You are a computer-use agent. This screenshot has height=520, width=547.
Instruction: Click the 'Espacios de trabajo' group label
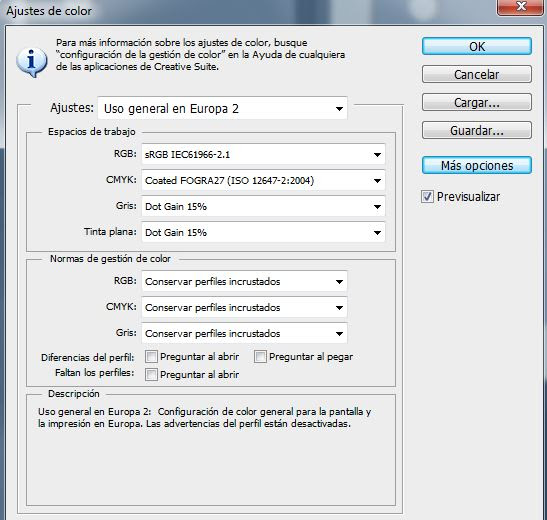(92, 132)
